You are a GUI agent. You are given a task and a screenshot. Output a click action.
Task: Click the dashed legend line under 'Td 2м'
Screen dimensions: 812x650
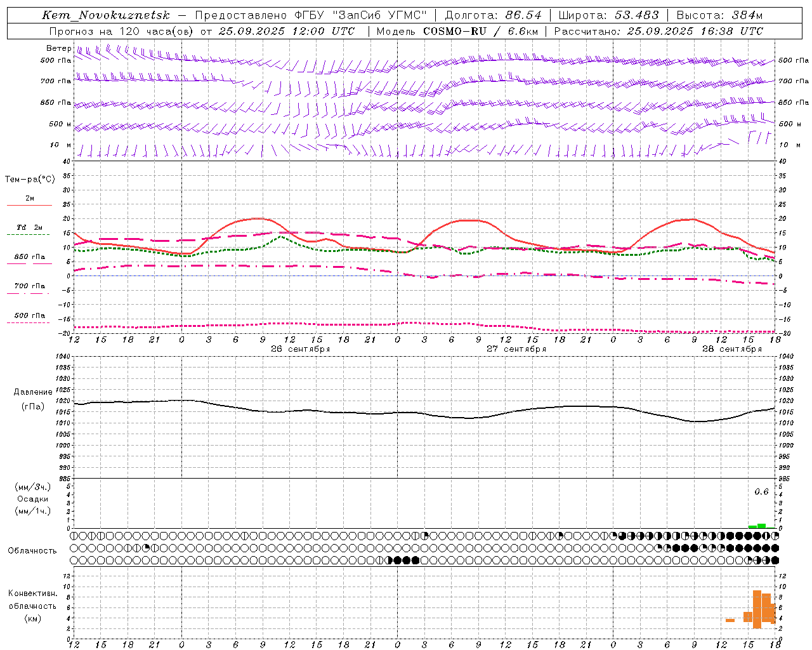click(x=29, y=235)
